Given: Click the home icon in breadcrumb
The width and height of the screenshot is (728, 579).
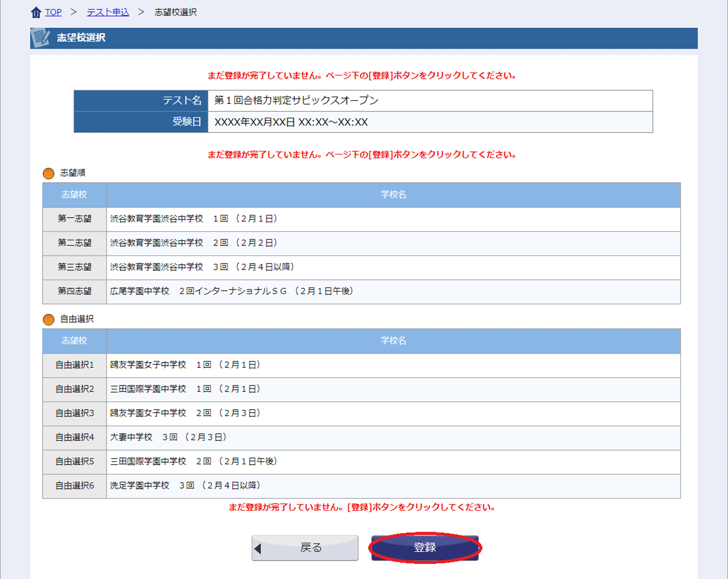Looking at the screenshot, I should click(x=36, y=12).
